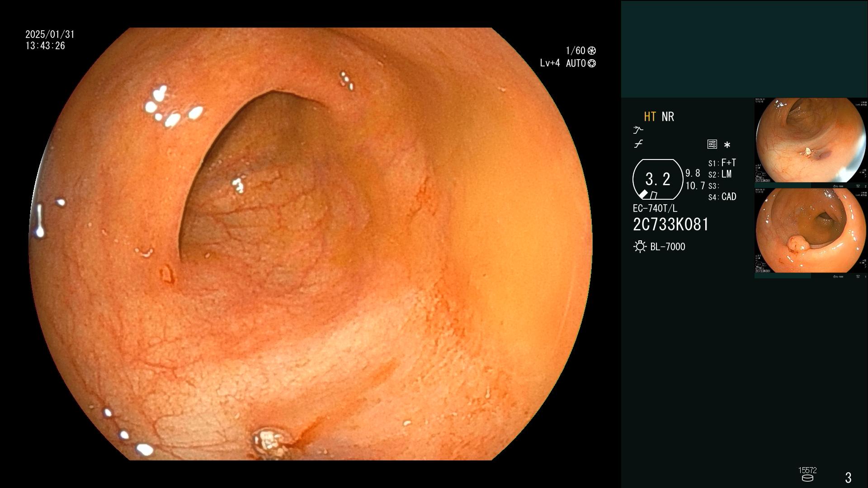Viewport: 868px width, 488px height.
Task: Open the upper captured image thumbnail
Action: click(x=811, y=140)
